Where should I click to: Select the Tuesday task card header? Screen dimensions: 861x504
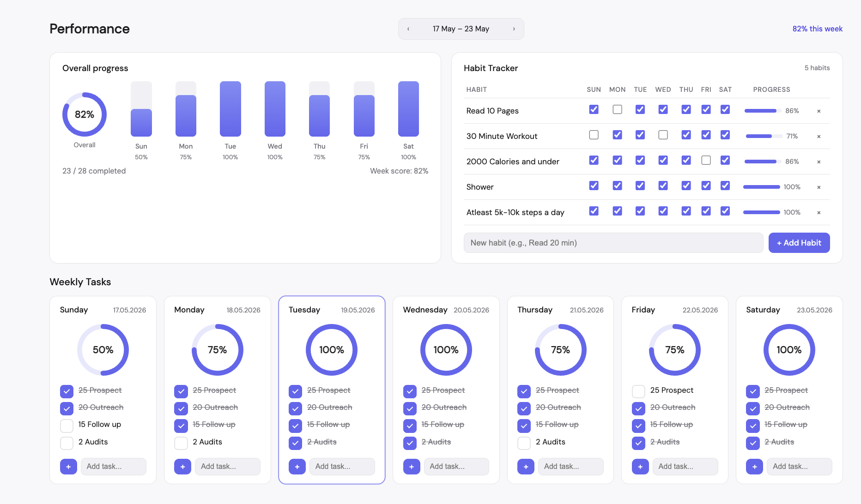pyautogui.click(x=332, y=310)
